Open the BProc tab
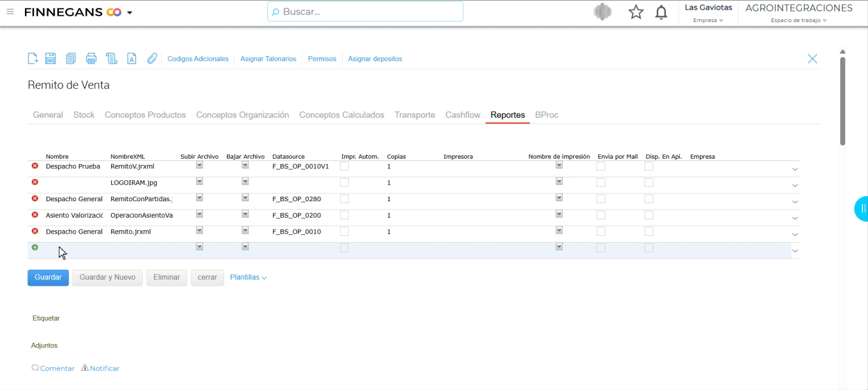 [x=547, y=115]
